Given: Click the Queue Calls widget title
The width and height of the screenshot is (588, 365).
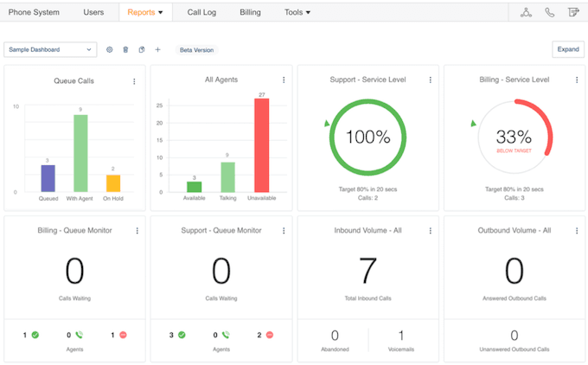Looking at the screenshot, I should (73, 81).
